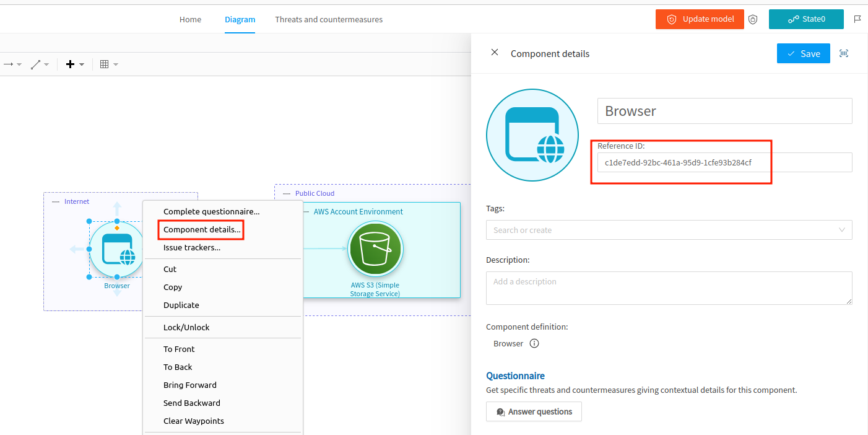Close the Component details panel
Image resolution: width=868 pixels, height=435 pixels.
tap(495, 53)
